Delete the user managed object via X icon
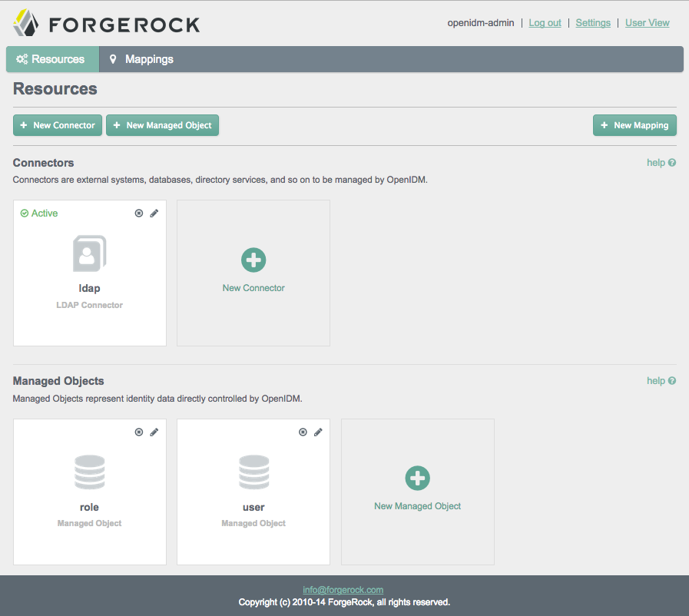689x616 pixels. (x=303, y=432)
